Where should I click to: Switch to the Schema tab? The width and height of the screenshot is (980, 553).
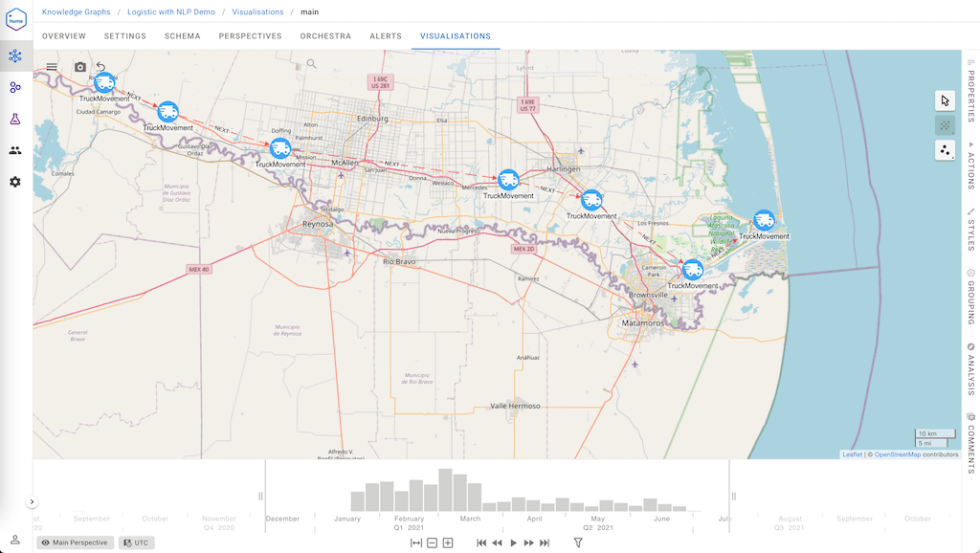coord(182,35)
